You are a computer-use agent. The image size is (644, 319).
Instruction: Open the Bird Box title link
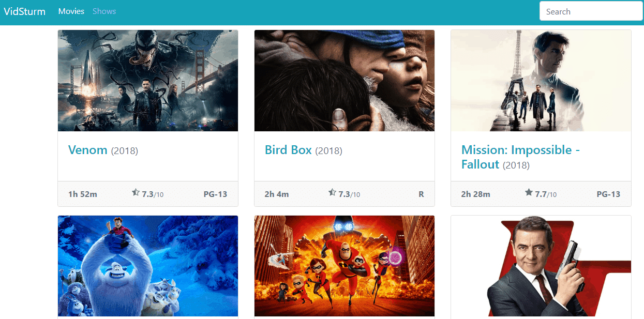288,150
